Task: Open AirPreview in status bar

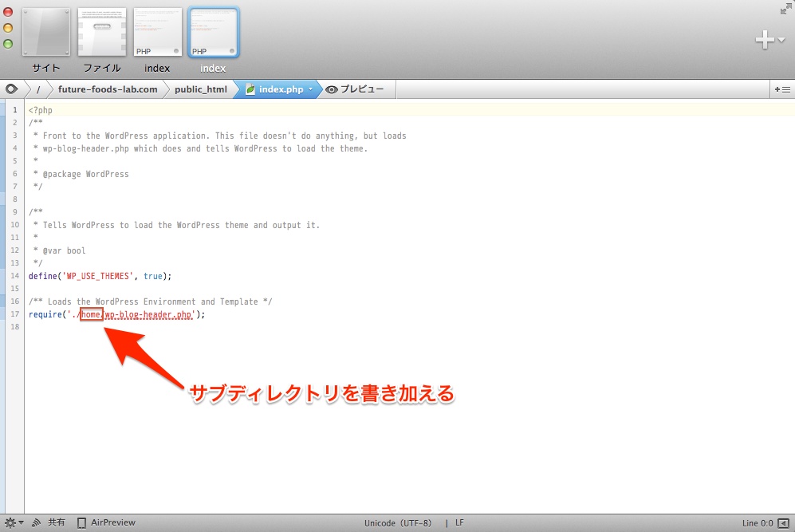Action: click(x=107, y=522)
